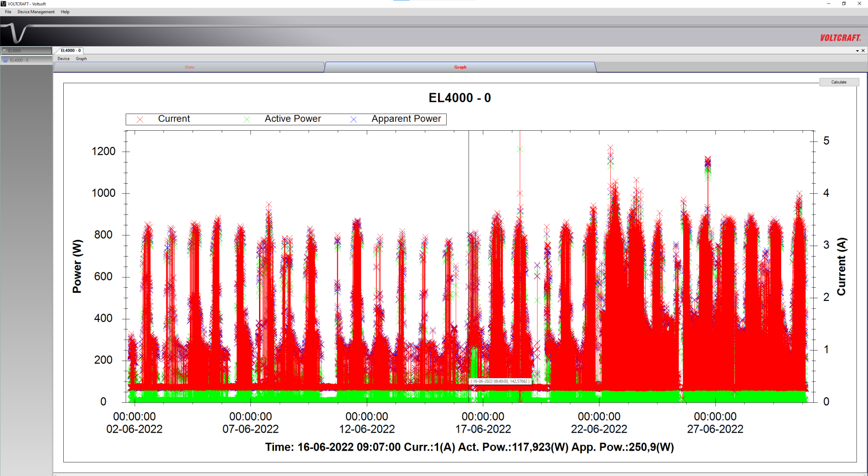Switch to the Data tab

point(189,67)
